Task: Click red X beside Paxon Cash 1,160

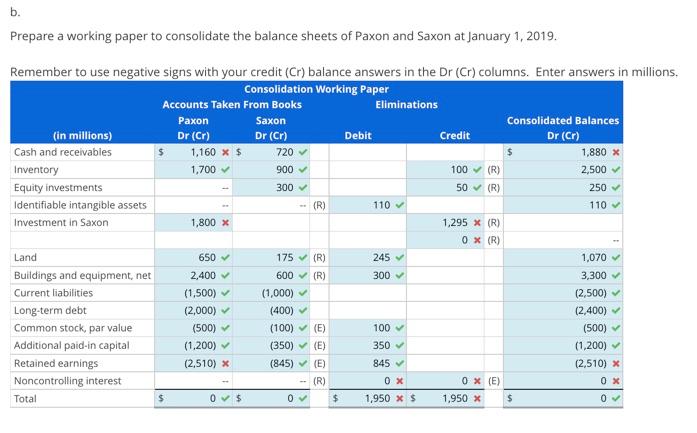Action: point(225,152)
